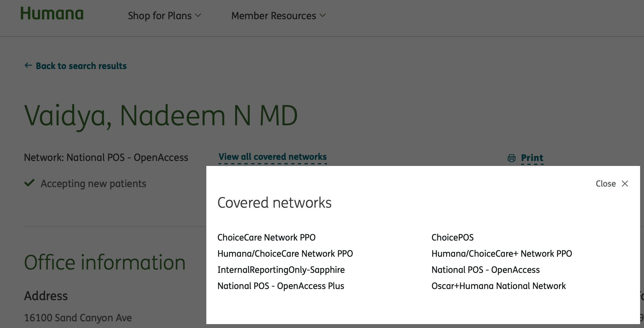This screenshot has width=644, height=328.
Task: Expand the Shop for Plans chevron
Action: [198, 16]
